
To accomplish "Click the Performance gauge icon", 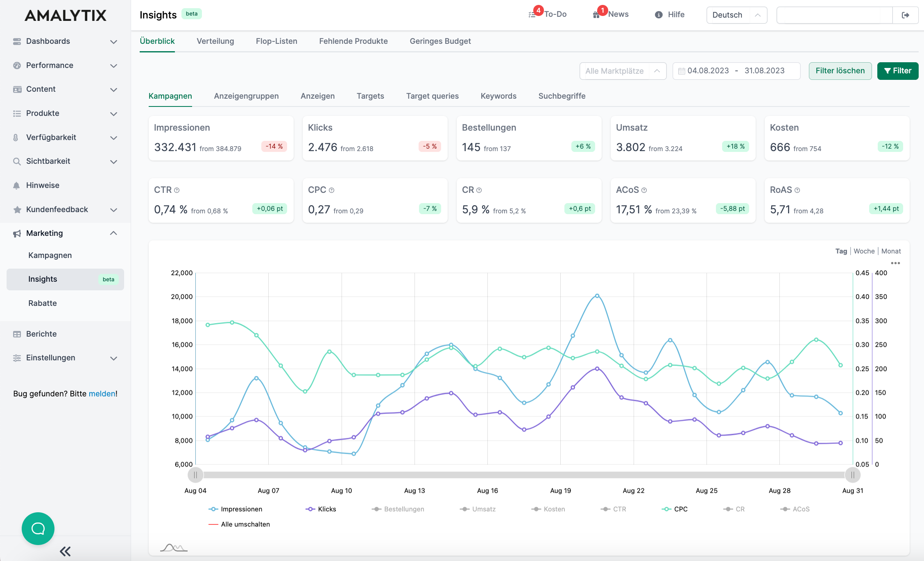I will [x=17, y=66].
